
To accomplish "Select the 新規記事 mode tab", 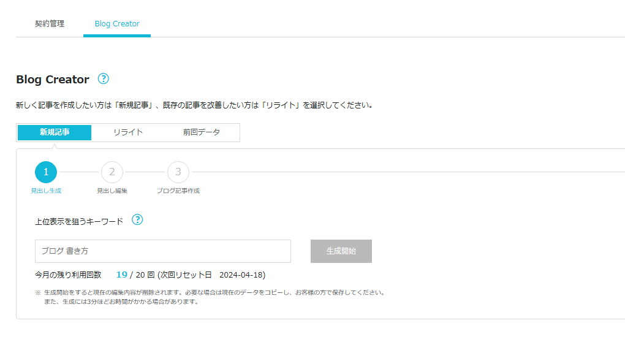I will 55,132.
